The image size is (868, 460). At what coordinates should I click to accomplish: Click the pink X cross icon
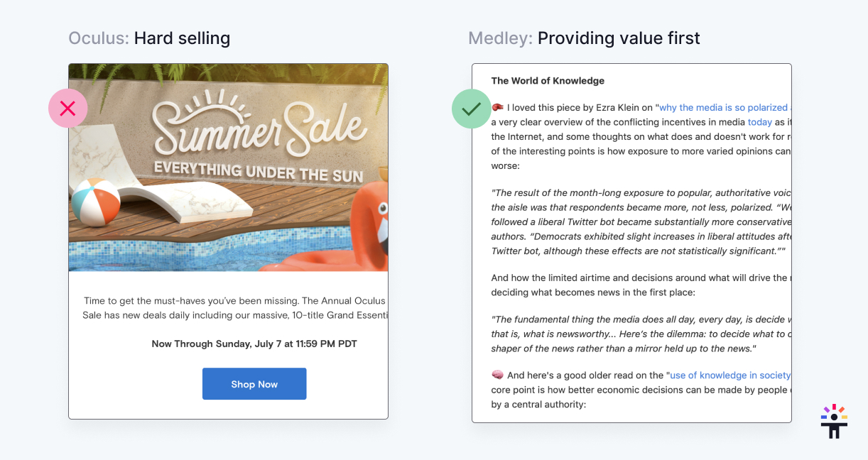click(67, 109)
